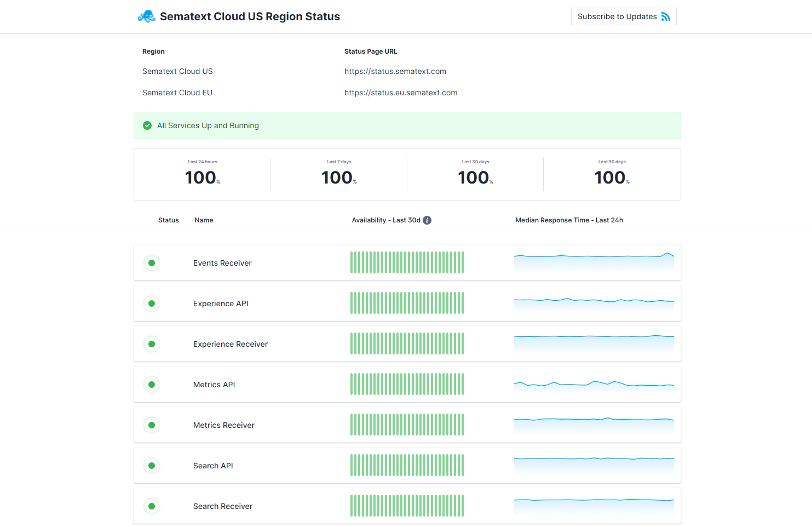Click Search Receiver green status dot

pyautogui.click(x=152, y=506)
